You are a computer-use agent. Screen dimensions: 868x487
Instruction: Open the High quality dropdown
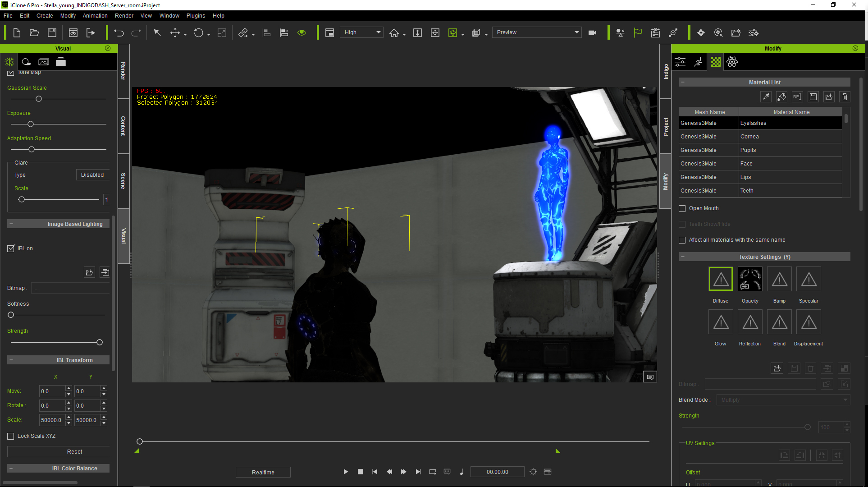coord(362,32)
